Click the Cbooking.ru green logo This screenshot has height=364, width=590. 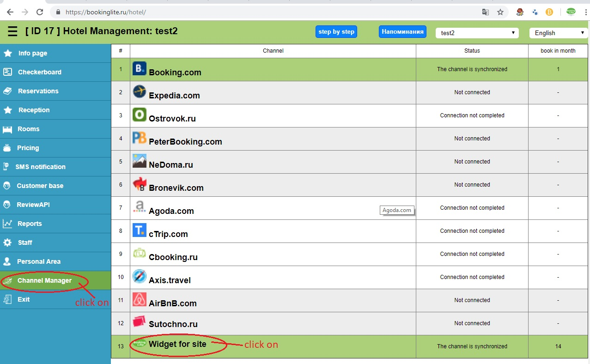[x=140, y=253]
